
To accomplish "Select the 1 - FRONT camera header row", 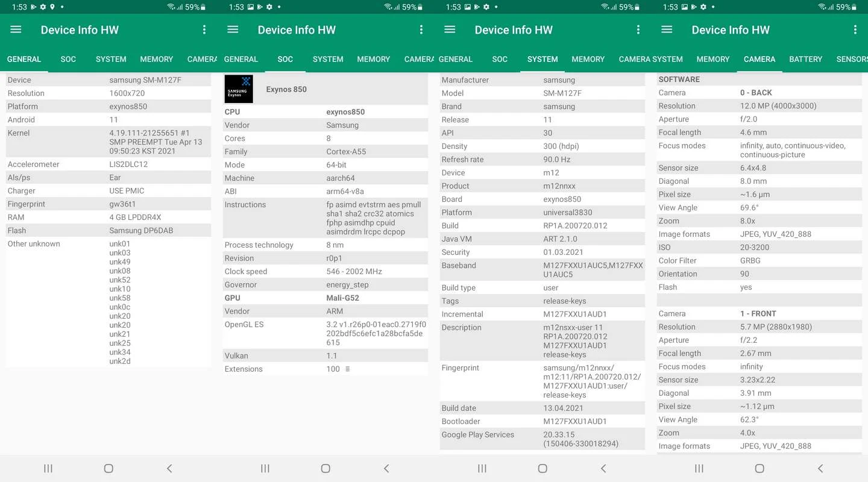I will click(x=759, y=313).
